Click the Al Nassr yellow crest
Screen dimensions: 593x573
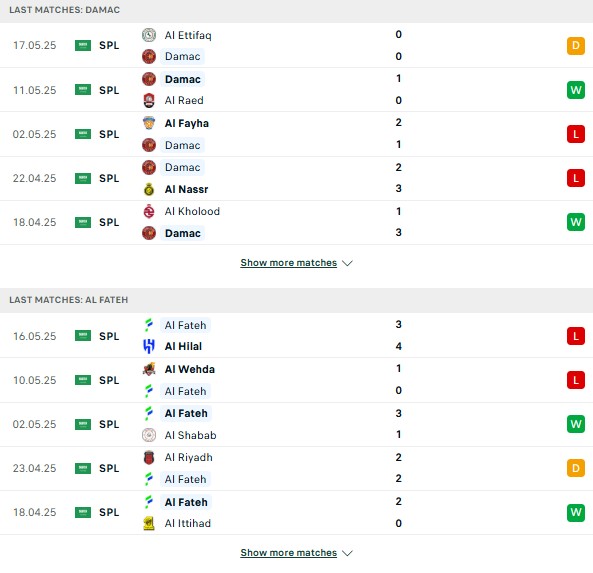(149, 189)
